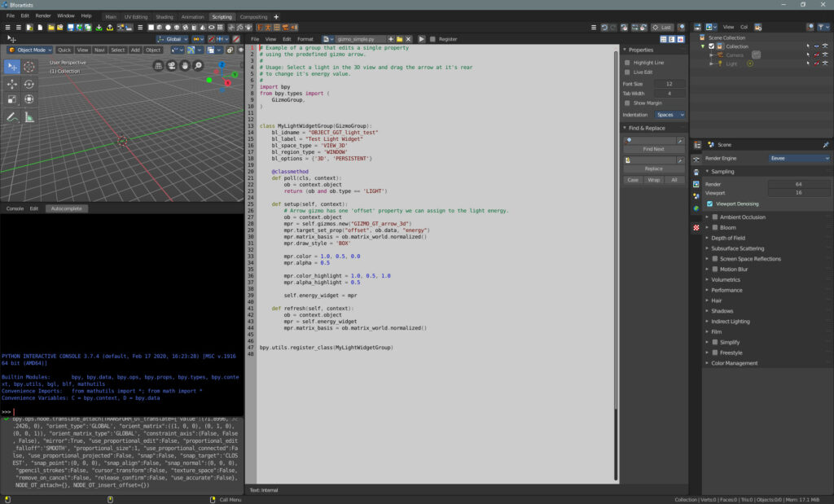Image resolution: width=834 pixels, height=504 pixels.
Task: Click the Run Script play icon
Action: (422, 39)
